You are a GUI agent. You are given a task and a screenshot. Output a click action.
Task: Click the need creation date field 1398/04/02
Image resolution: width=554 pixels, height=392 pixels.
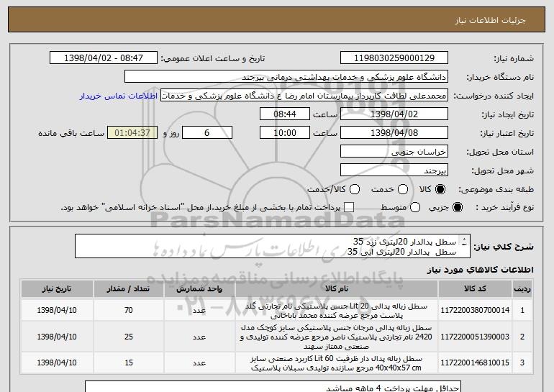(x=394, y=114)
